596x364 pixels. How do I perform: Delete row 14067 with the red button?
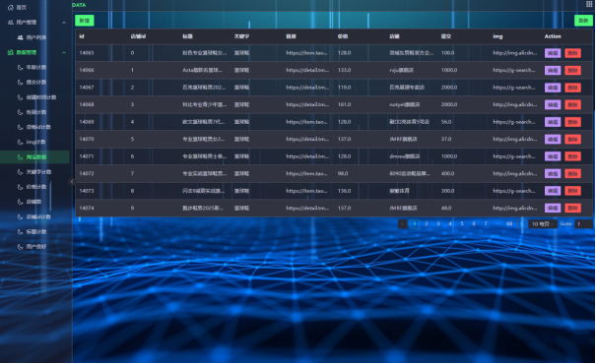pyautogui.click(x=572, y=88)
